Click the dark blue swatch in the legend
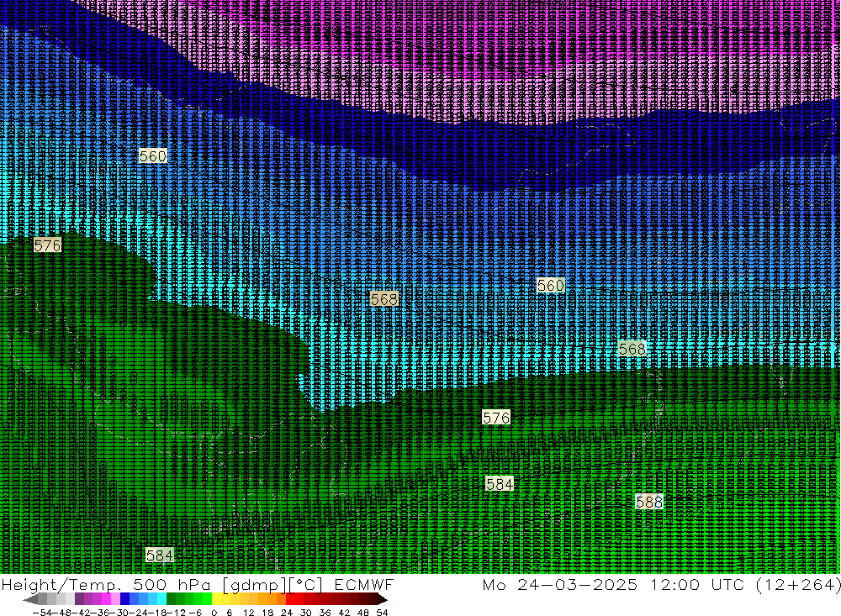841x616 pixels. coord(124,599)
